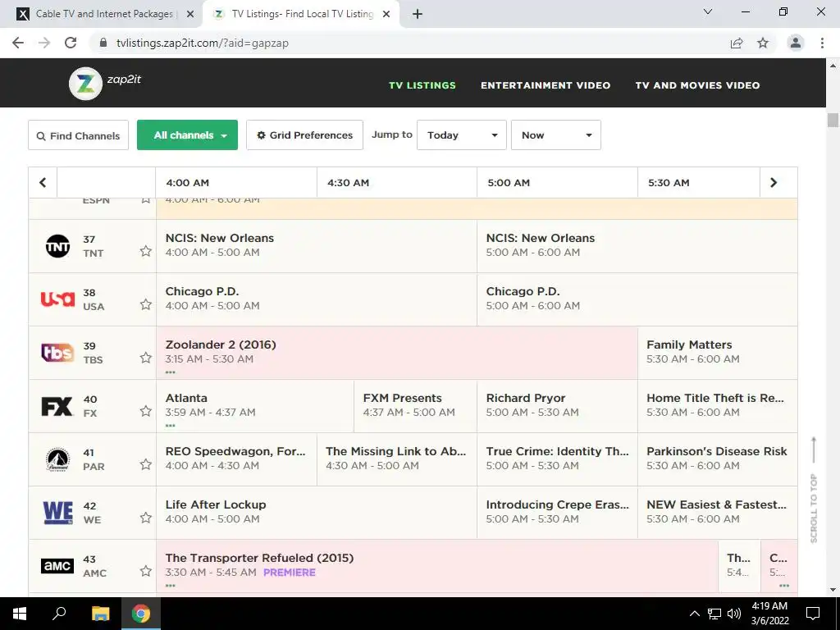The width and height of the screenshot is (840, 630).
Task: Click the PREMIERE label on AMC
Action: [290, 573]
